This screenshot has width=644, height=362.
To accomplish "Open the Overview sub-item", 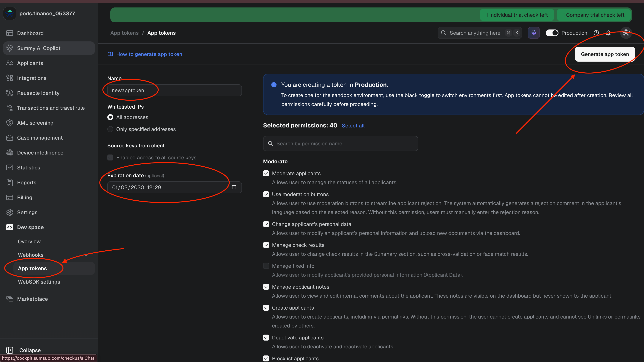I will [x=29, y=241].
